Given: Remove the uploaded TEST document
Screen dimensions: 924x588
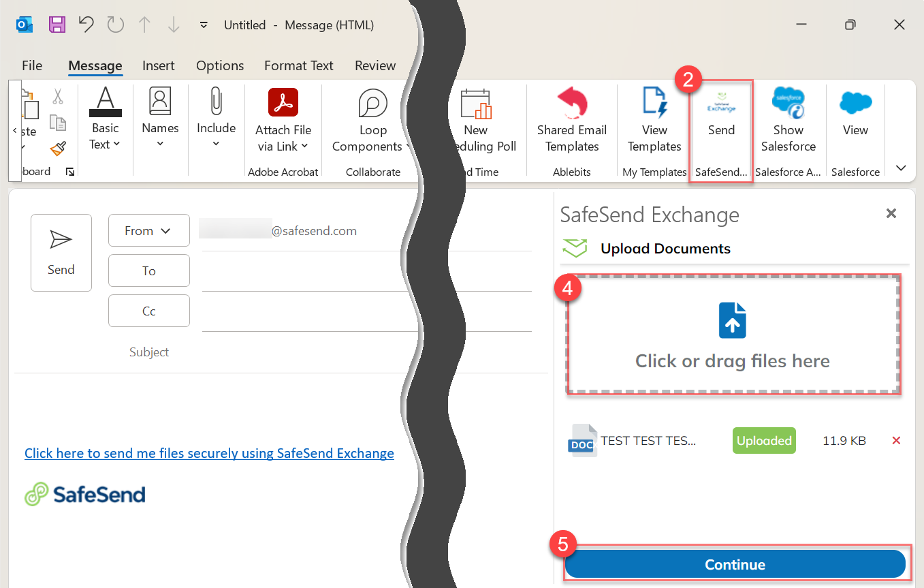Looking at the screenshot, I should click(x=896, y=440).
